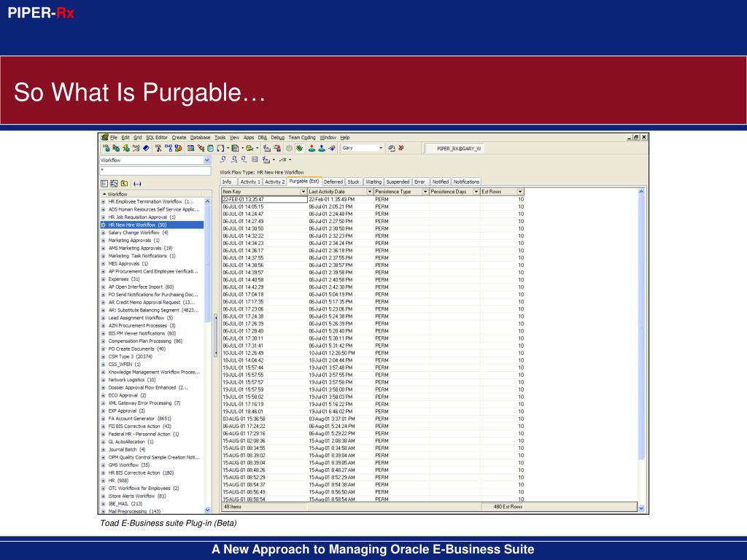
Task: Open the Gary schema dropdown
Action: click(381, 148)
